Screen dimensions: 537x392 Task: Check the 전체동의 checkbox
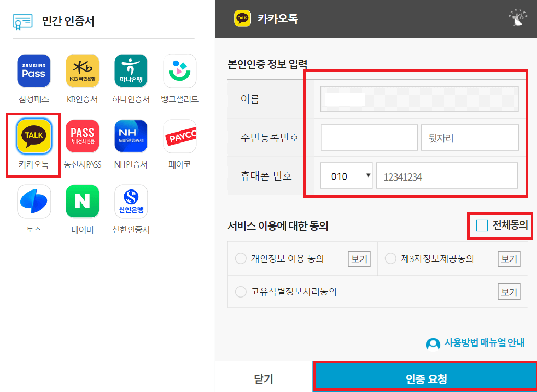[482, 225]
